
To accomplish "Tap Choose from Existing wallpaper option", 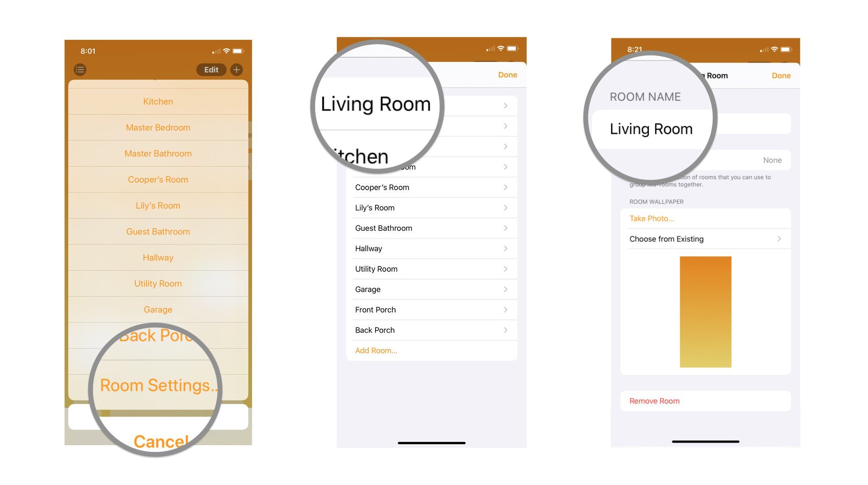I will click(x=705, y=238).
